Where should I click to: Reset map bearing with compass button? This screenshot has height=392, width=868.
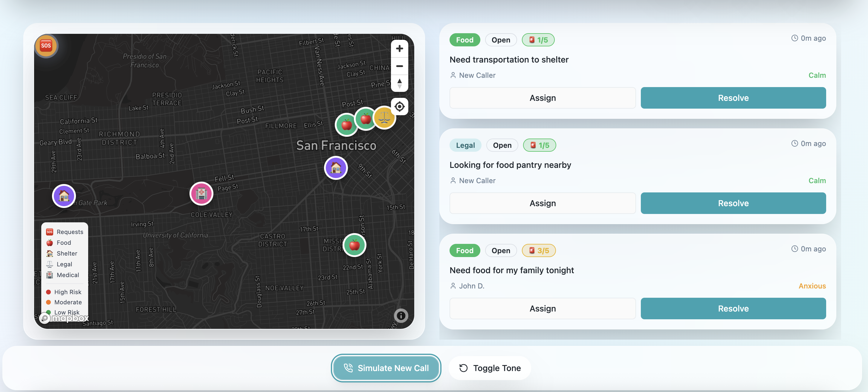(x=399, y=83)
